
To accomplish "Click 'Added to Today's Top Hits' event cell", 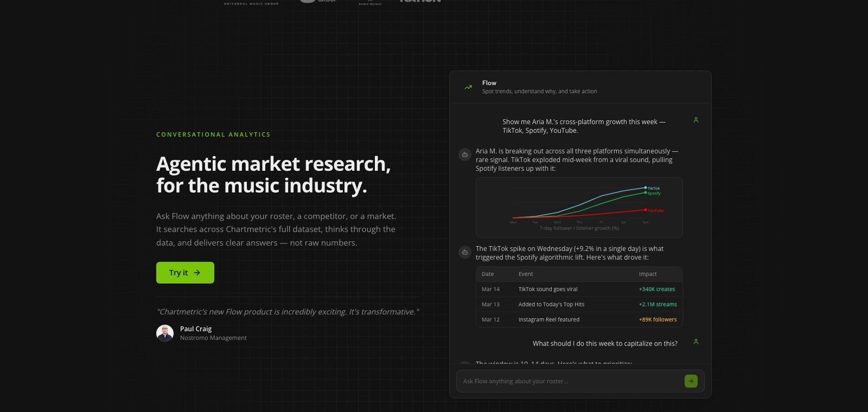I will (551, 304).
